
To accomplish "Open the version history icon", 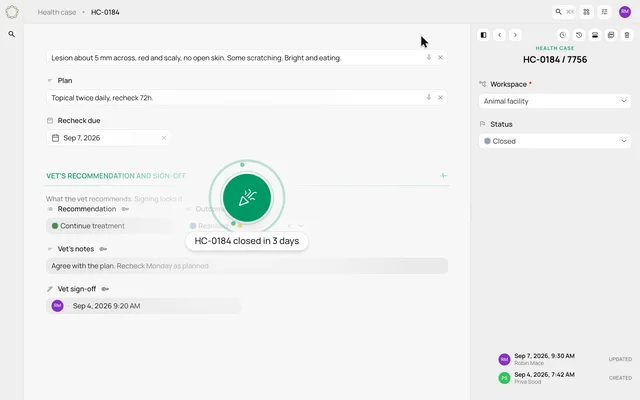I will pyautogui.click(x=579, y=35).
